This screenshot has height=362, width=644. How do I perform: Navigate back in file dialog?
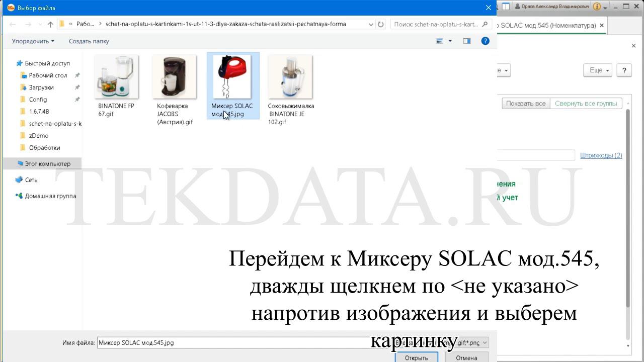13,24
